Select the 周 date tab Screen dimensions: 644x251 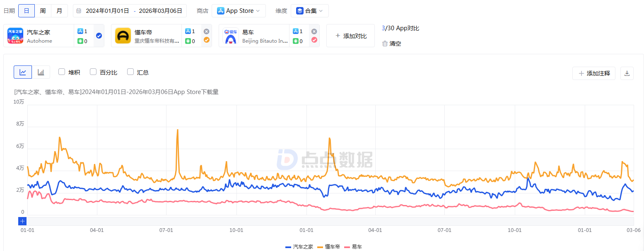pyautogui.click(x=43, y=11)
